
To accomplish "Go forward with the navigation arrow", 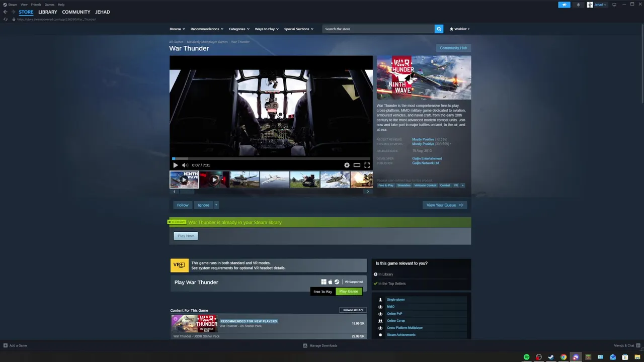I will tap(13, 12).
